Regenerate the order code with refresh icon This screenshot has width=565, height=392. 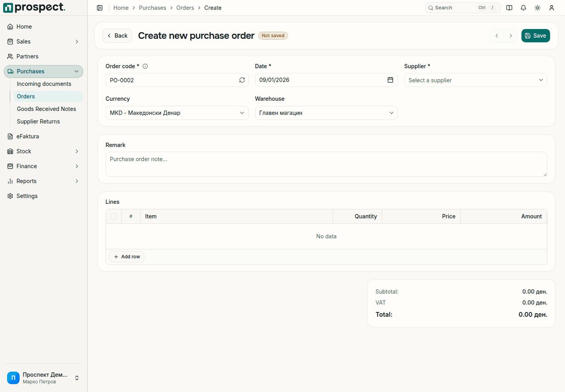click(x=242, y=80)
